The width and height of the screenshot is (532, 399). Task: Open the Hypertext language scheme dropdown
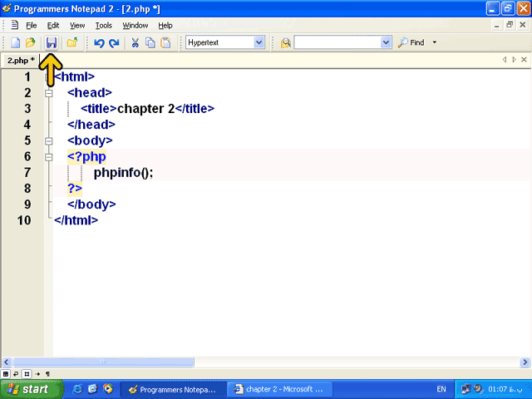259,42
